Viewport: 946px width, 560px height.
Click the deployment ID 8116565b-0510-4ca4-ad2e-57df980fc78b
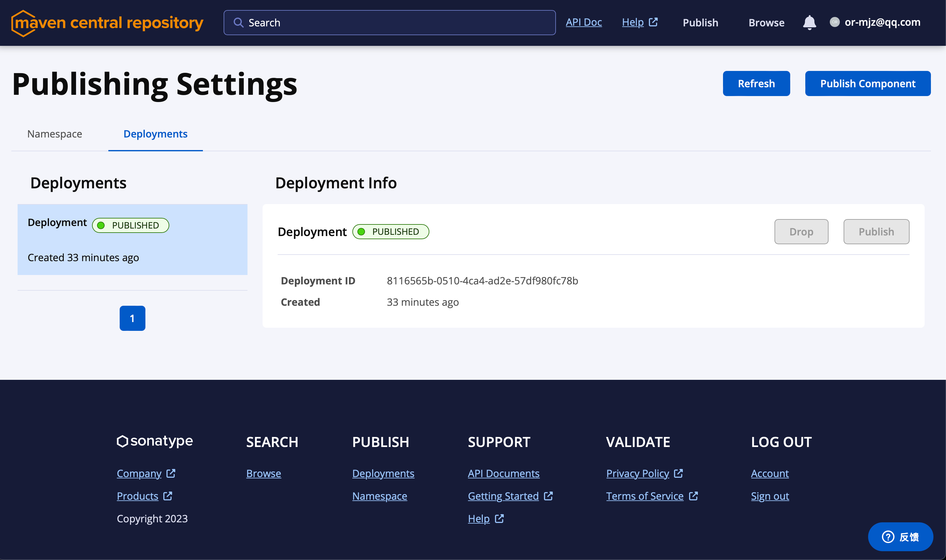coord(482,281)
